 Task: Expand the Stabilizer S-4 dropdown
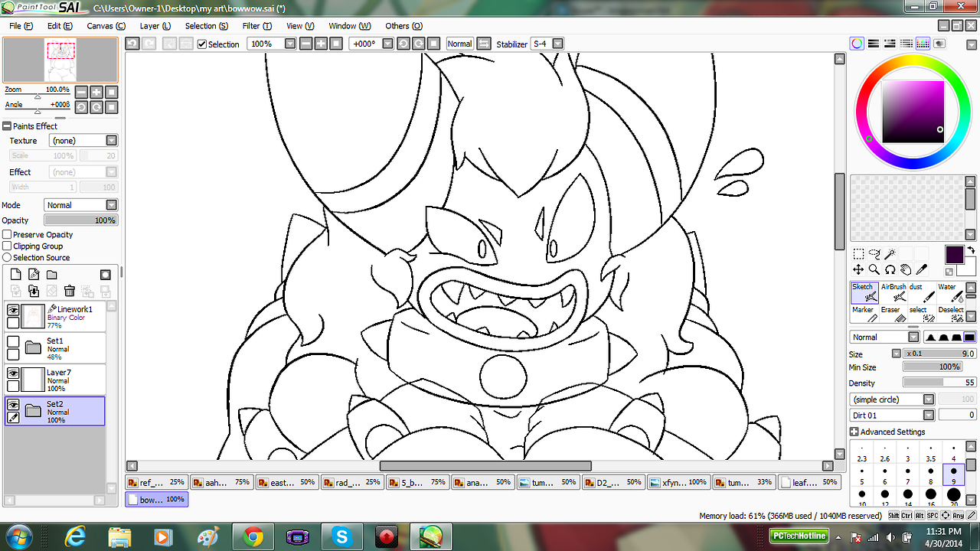coord(557,44)
